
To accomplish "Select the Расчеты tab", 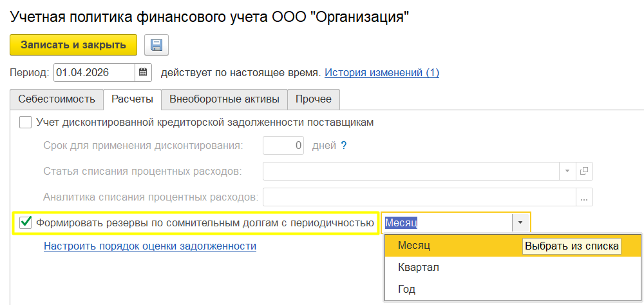I will (132, 99).
